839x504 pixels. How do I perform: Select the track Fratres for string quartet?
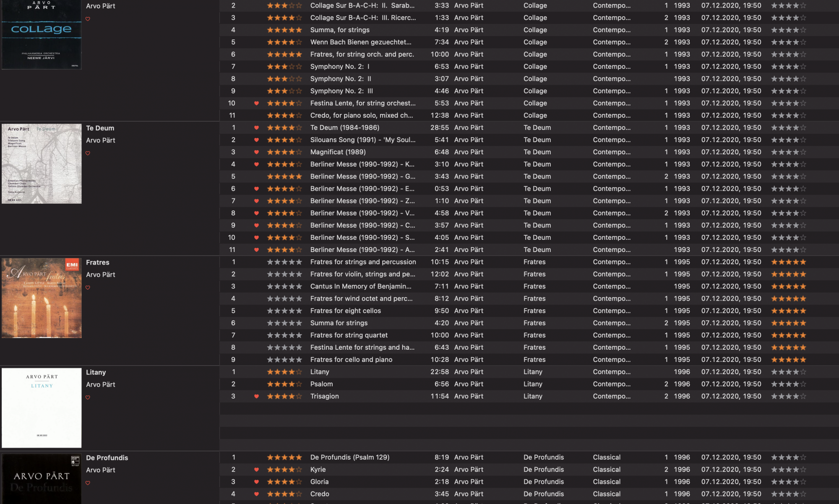[349, 335]
